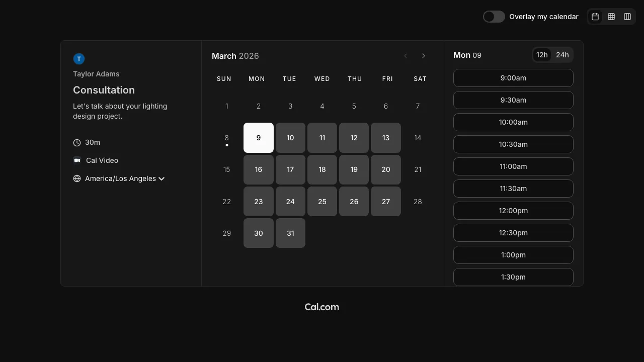Click the clock icon beside 30m
Image resolution: width=644 pixels, height=362 pixels.
click(77, 142)
